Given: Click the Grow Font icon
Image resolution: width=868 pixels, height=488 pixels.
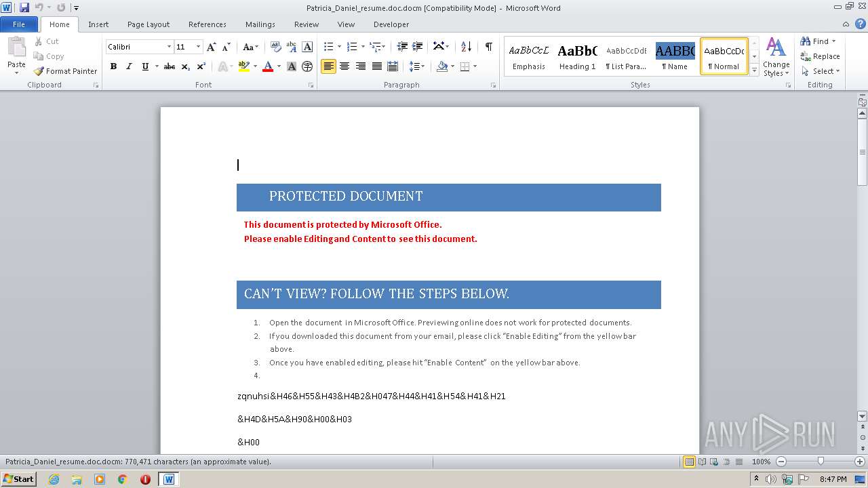Looking at the screenshot, I should (212, 47).
